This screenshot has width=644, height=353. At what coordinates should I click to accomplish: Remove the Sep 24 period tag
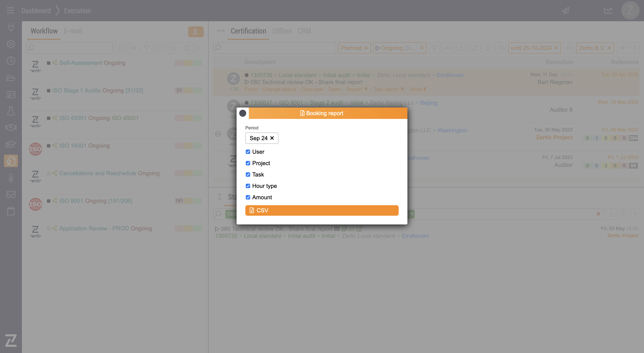point(272,138)
